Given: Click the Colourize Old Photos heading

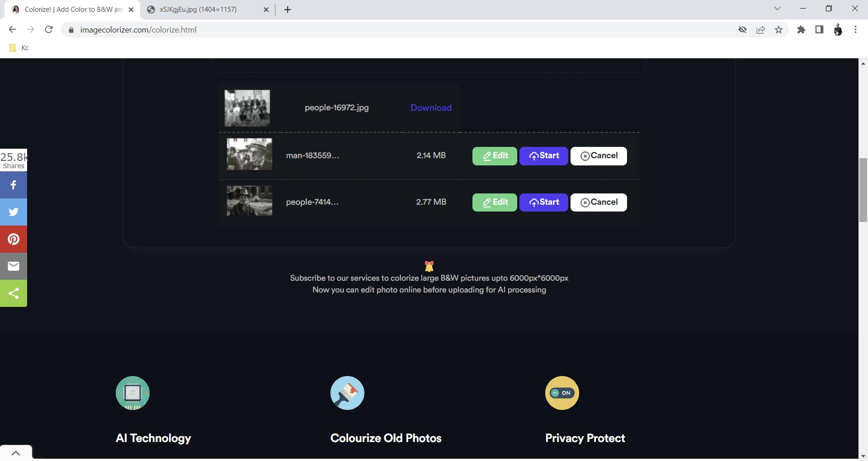Looking at the screenshot, I should click(386, 438).
